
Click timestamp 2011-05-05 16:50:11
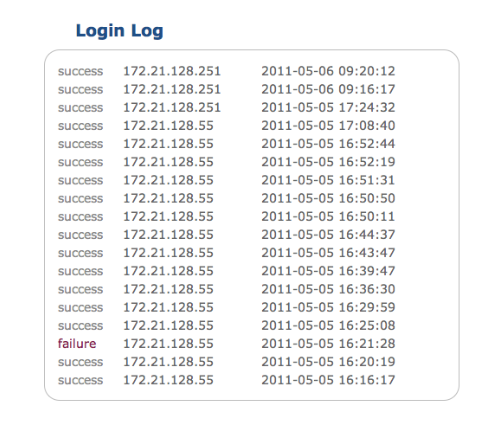tap(328, 217)
